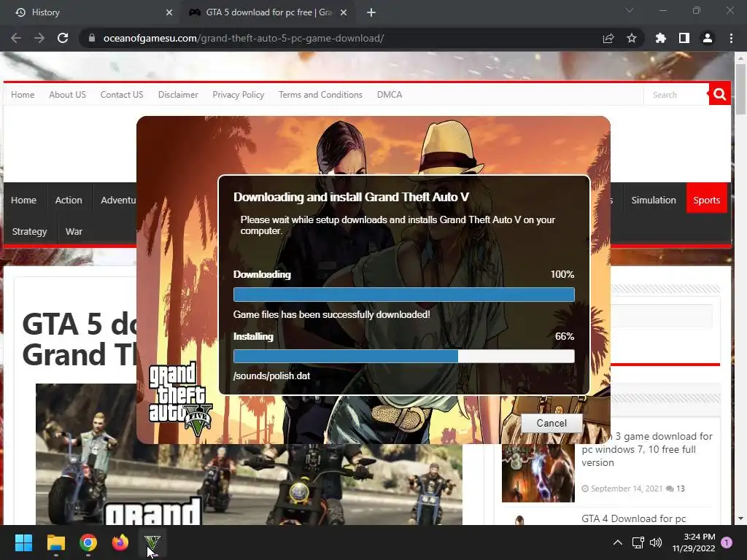The height and width of the screenshot is (560, 747).
Task: Cancel the GTA V installation
Action: tap(551, 423)
